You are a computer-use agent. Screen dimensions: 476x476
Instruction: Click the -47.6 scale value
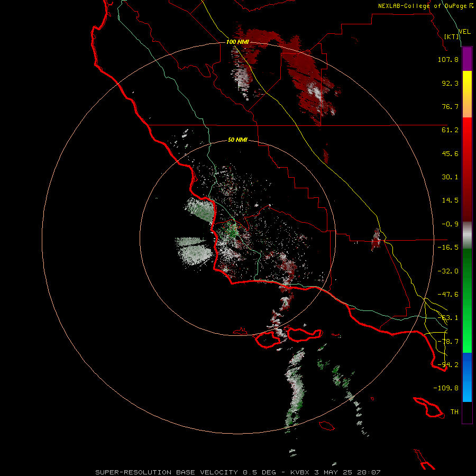448,295
